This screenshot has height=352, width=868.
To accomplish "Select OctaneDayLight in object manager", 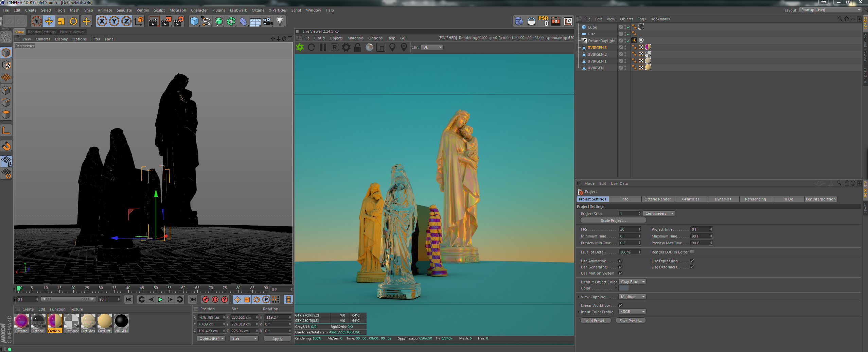I will point(601,41).
